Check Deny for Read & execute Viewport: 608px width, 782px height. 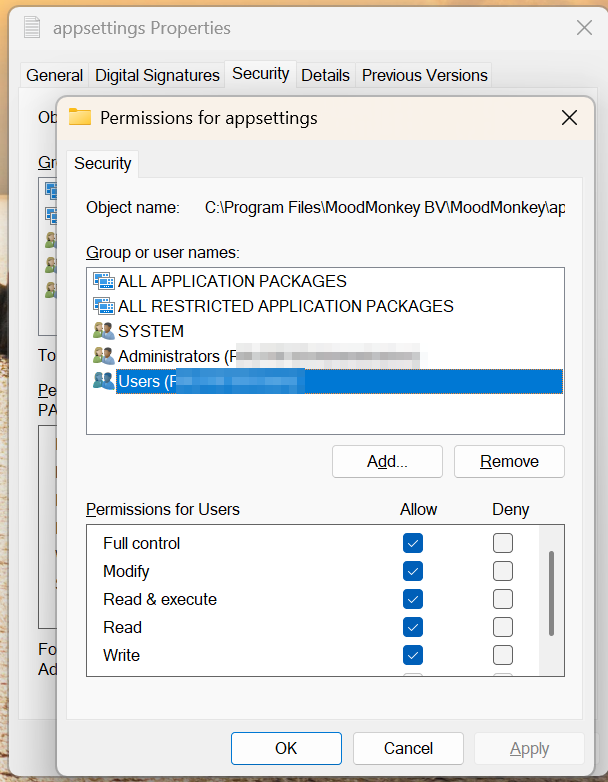pos(503,599)
